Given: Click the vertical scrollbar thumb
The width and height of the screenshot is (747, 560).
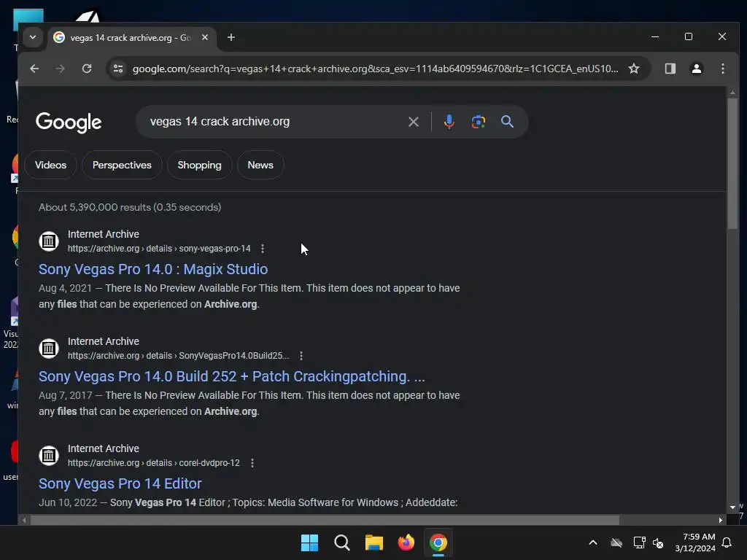Looking at the screenshot, I should pos(732,163).
